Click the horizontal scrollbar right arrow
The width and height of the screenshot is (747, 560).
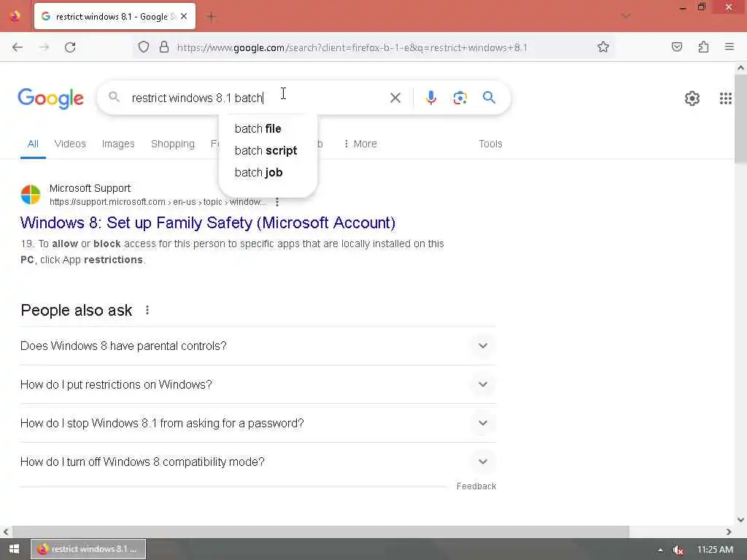pos(729,532)
